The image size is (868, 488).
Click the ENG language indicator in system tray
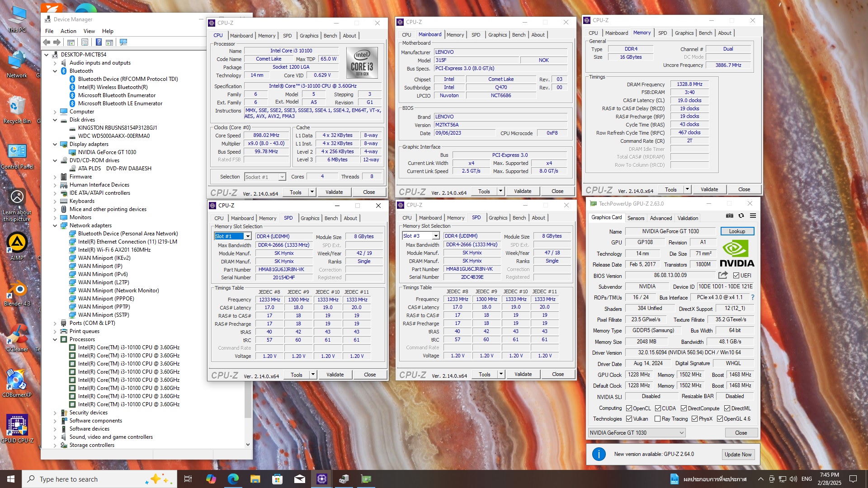(807, 479)
